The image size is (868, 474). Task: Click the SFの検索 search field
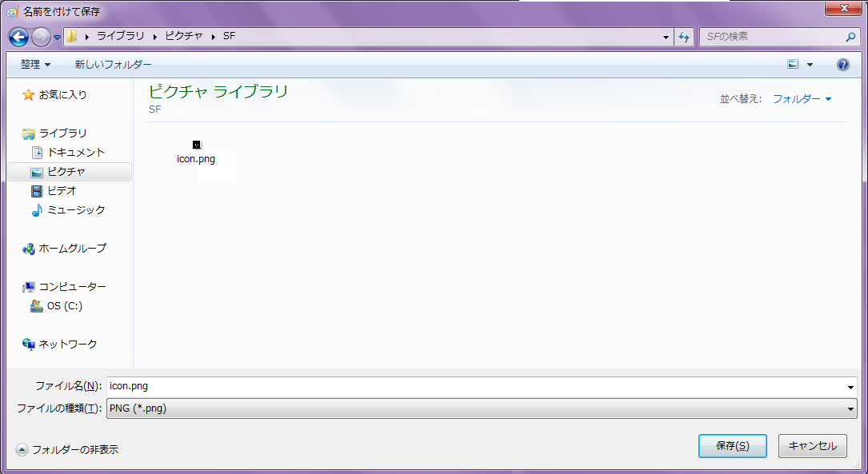pyautogui.click(x=774, y=37)
